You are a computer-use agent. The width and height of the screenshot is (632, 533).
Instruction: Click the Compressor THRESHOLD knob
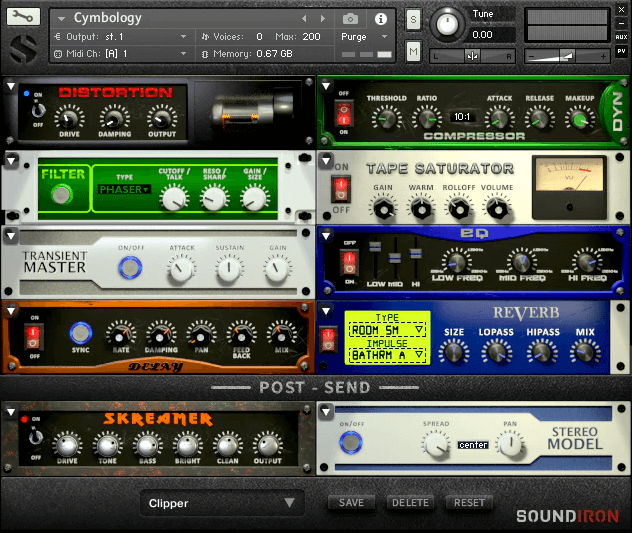pyautogui.click(x=386, y=119)
